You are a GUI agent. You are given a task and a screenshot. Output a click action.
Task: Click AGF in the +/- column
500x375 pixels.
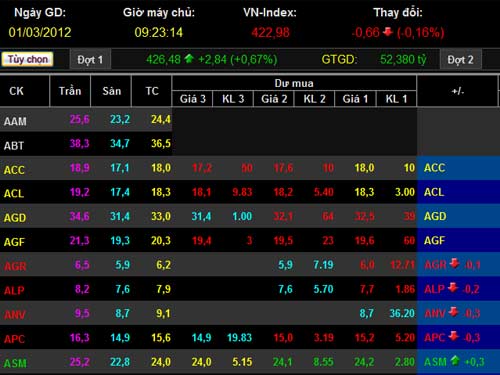[434, 240]
